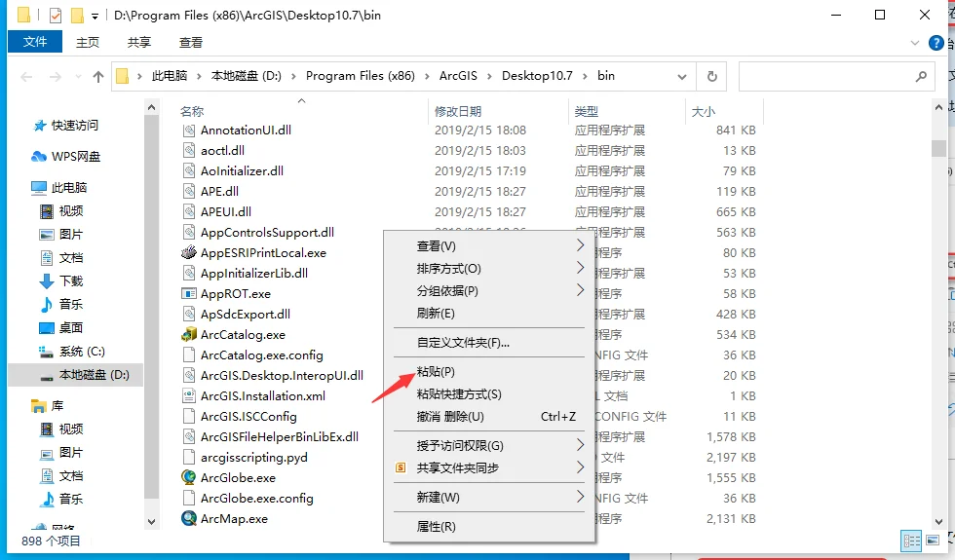Navigate to Program Files (x86) breadcrumb
This screenshot has width=955, height=560.
(360, 76)
